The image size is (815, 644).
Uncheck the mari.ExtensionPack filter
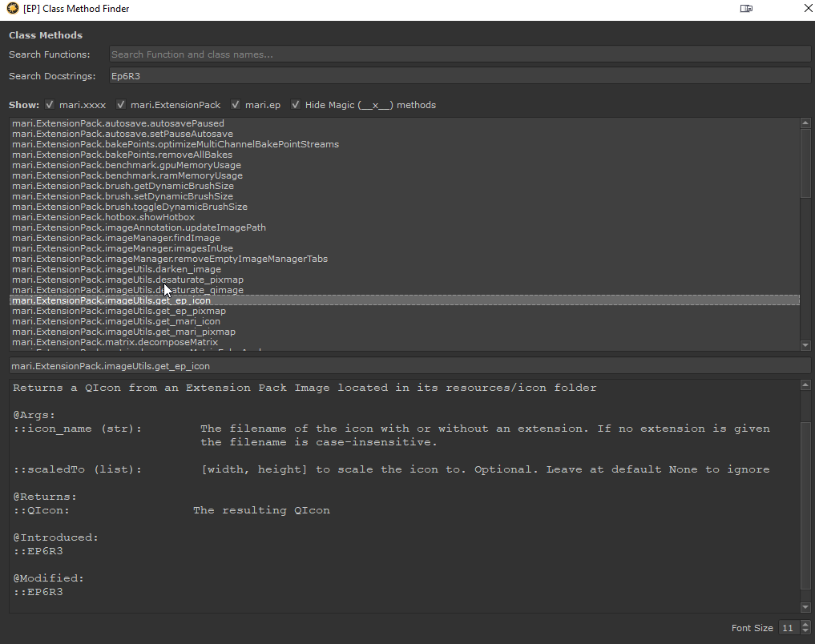coord(121,105)
